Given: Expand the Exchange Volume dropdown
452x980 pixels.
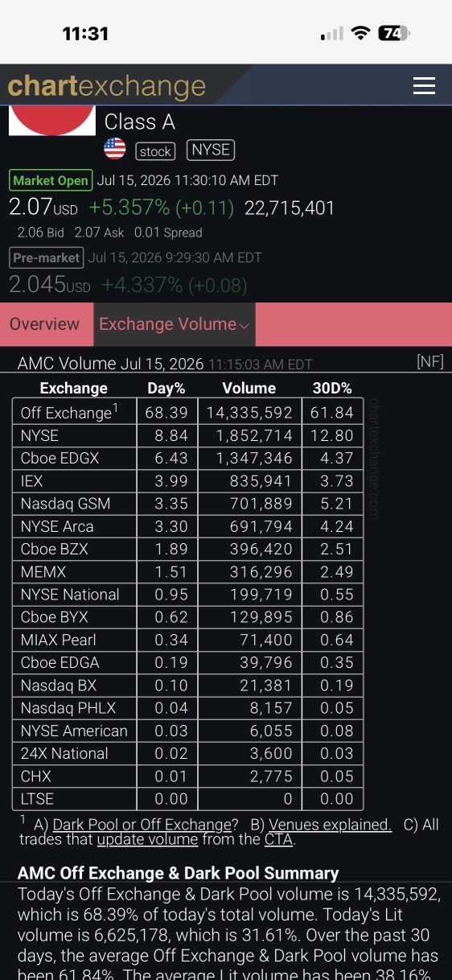Looking at the screenshot, I should pos(175,324).
